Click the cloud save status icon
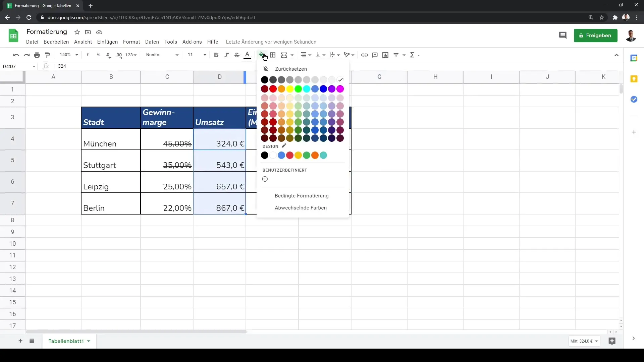 99,32
